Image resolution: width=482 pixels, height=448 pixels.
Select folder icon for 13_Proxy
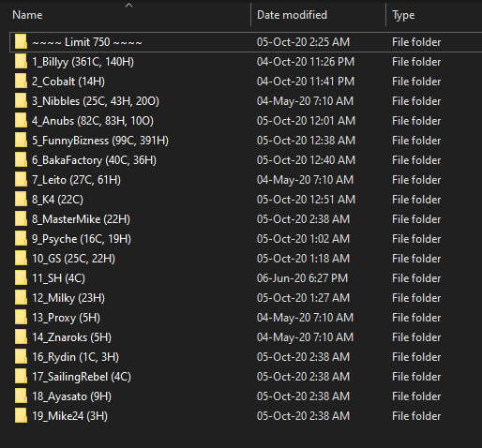(21, 318)
